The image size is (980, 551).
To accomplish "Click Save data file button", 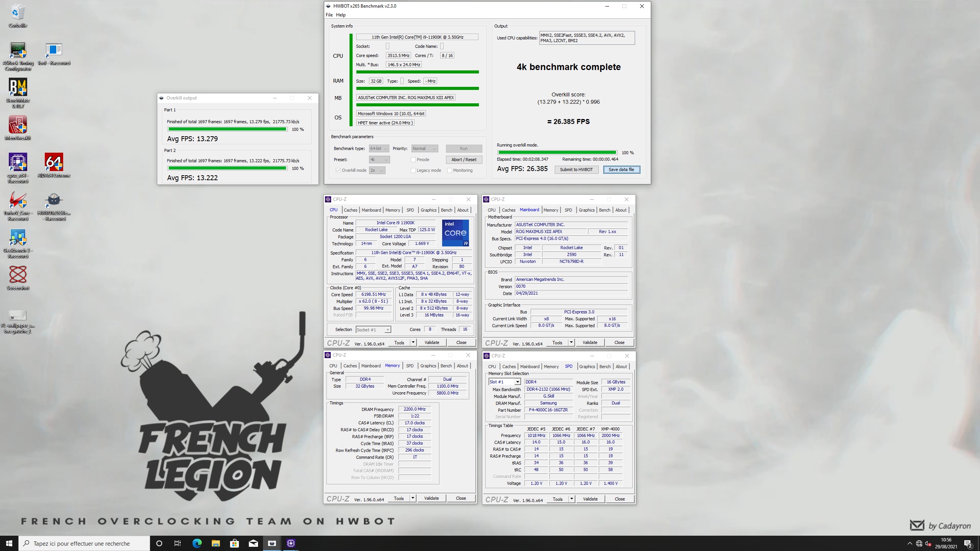I will click(621, 170).
